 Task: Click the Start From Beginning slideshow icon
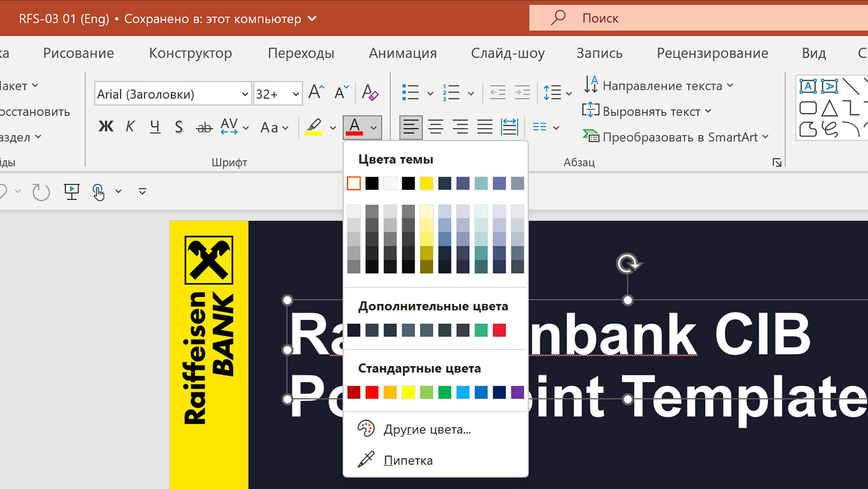pos(71,191)
